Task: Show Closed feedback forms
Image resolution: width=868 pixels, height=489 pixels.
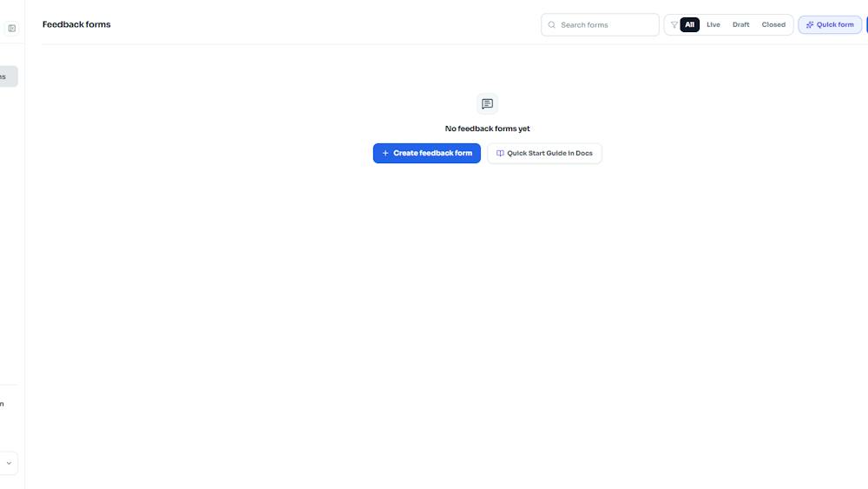Action: point(773,25)
